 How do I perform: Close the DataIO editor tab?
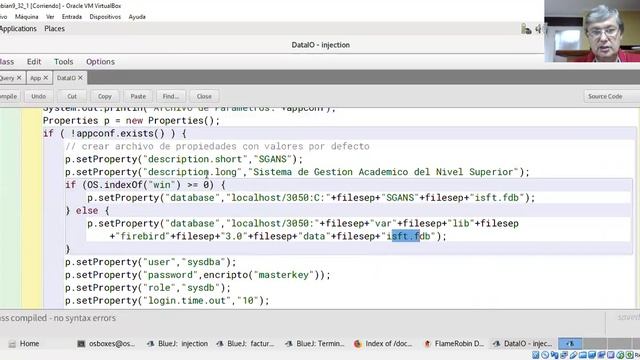pyautogui.click(x=80, y=78)
